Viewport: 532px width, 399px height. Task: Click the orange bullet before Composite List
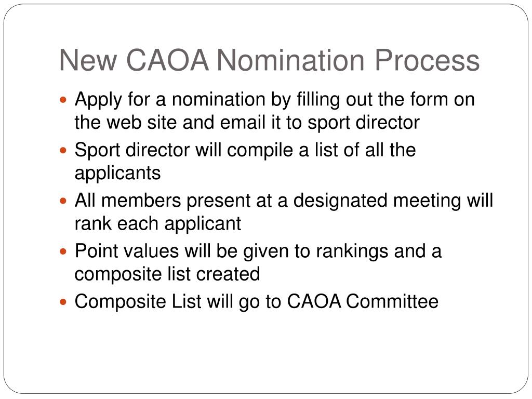pyautogui.click(x=63, y=302)
